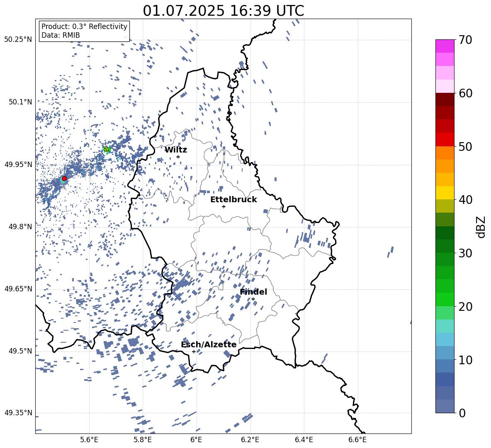Viewport: 491px width, 448px height.
Task: Click the 49.95°N latitude label
Action: point(19,165)
